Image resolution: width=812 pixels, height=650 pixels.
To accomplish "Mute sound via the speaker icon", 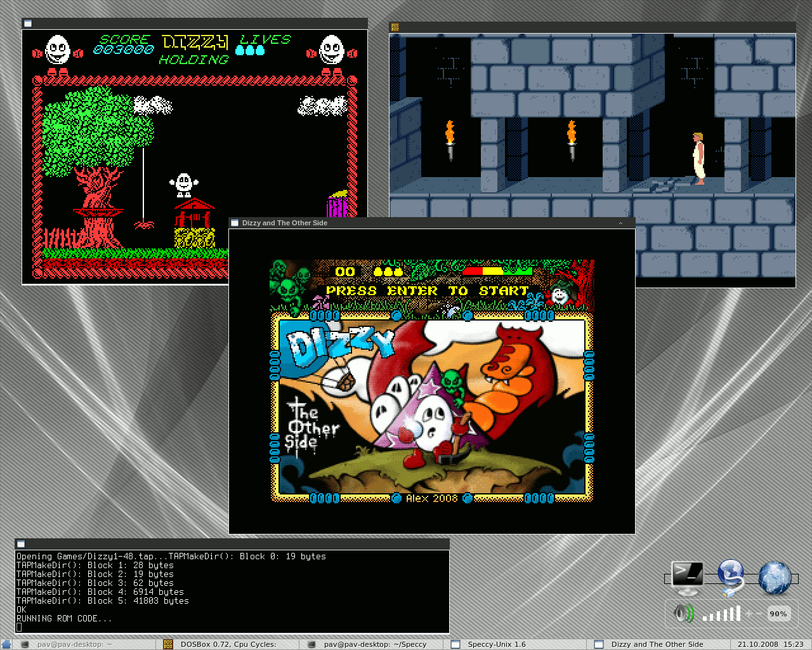I will coord(683,614).
